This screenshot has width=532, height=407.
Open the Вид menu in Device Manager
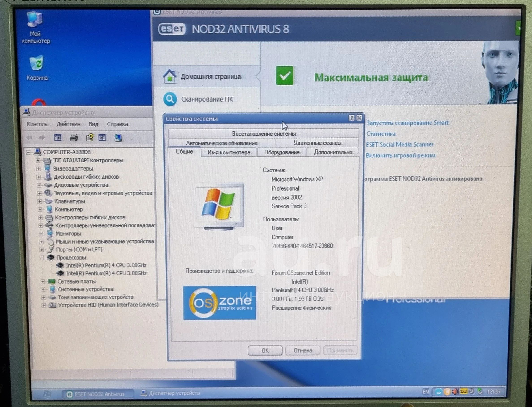(x=93, y=124)
